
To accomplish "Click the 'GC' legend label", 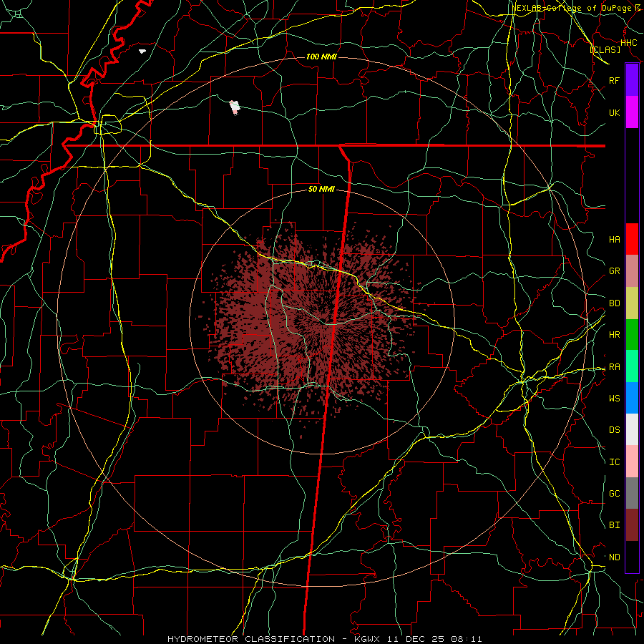I will tap(614, 494).
